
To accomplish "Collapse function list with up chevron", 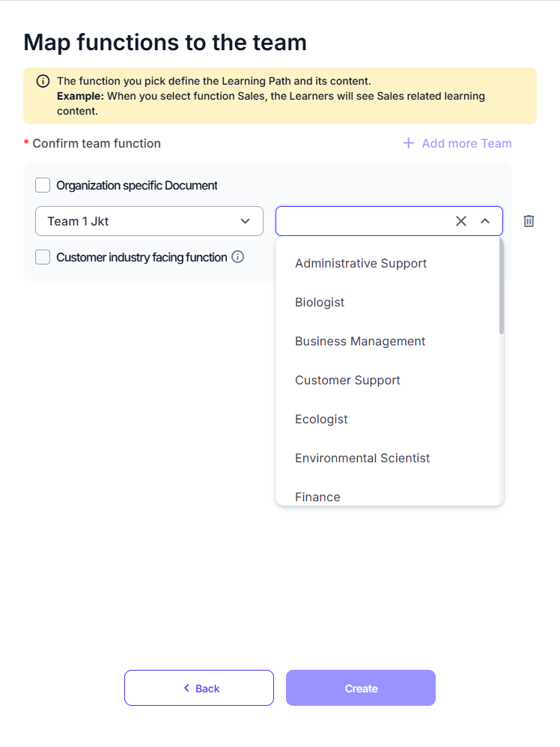I will (x=485, y=221).
